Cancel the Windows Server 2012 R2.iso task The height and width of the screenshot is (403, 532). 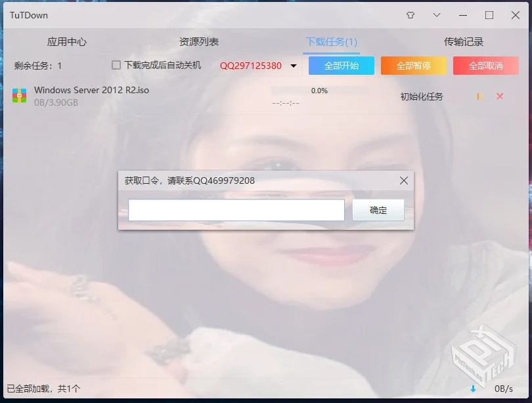click(500, 96)
